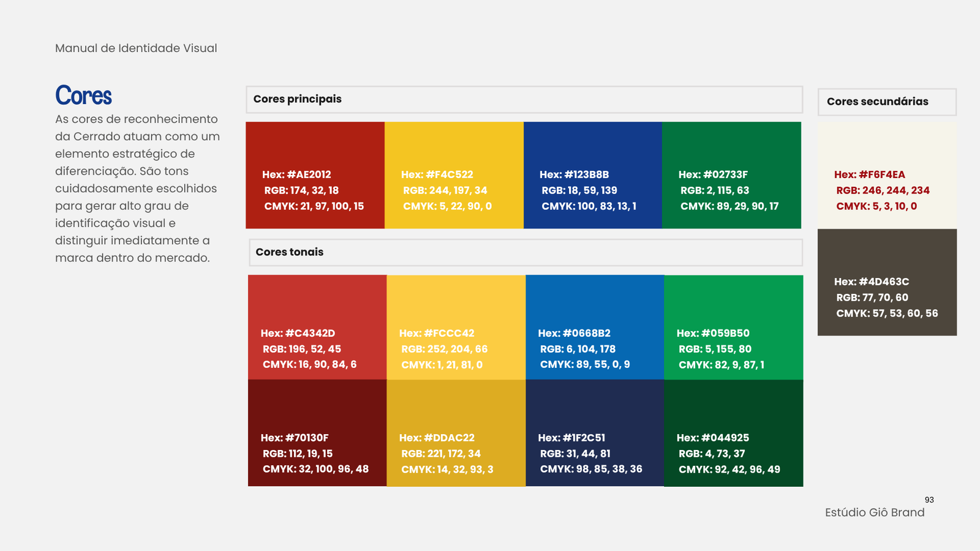Screen dimensions: 980x551
Task: Click the "Estúdio Giô Brand" footer text
Action: tap(875, 512)
